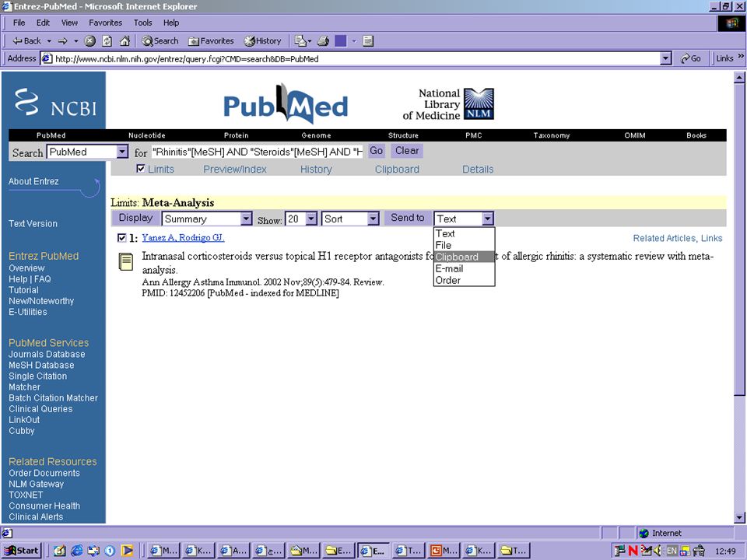Open the search History tab
Viewport: 747px width, 560px height.
316,169
